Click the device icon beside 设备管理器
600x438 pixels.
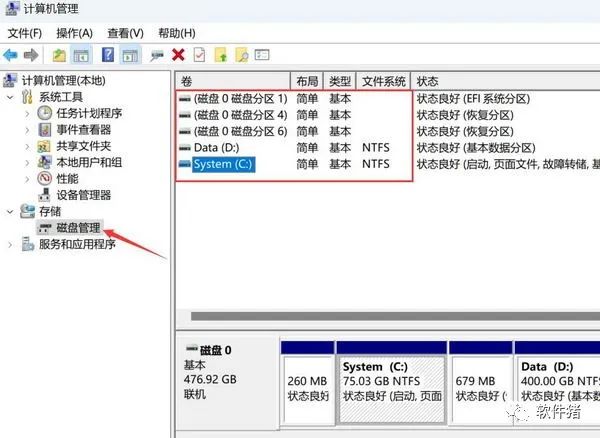(44, 195)
